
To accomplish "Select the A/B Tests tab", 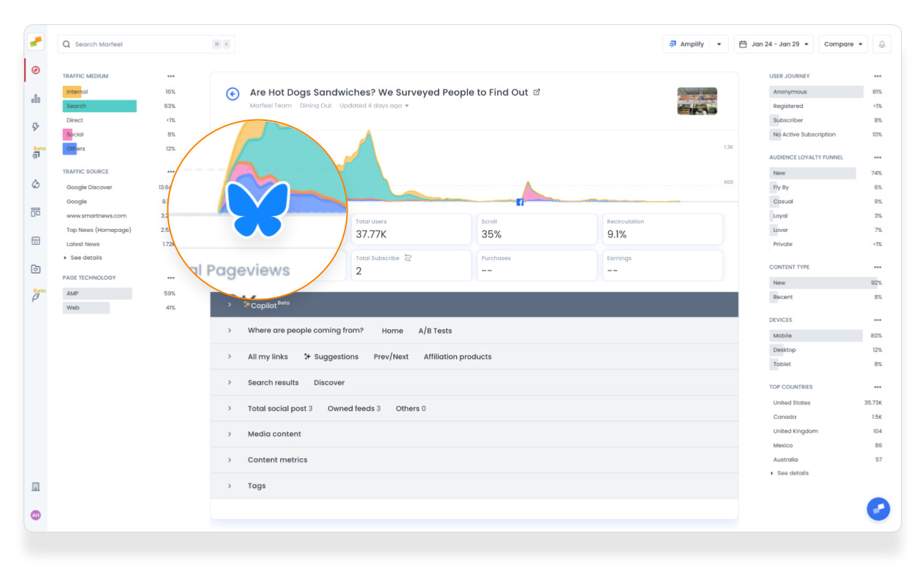I will (435, 331).
